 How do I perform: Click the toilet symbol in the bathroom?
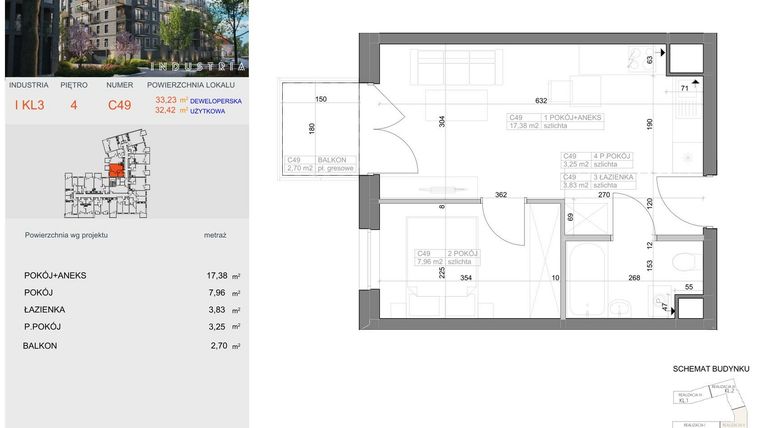[x=688, y=262]
